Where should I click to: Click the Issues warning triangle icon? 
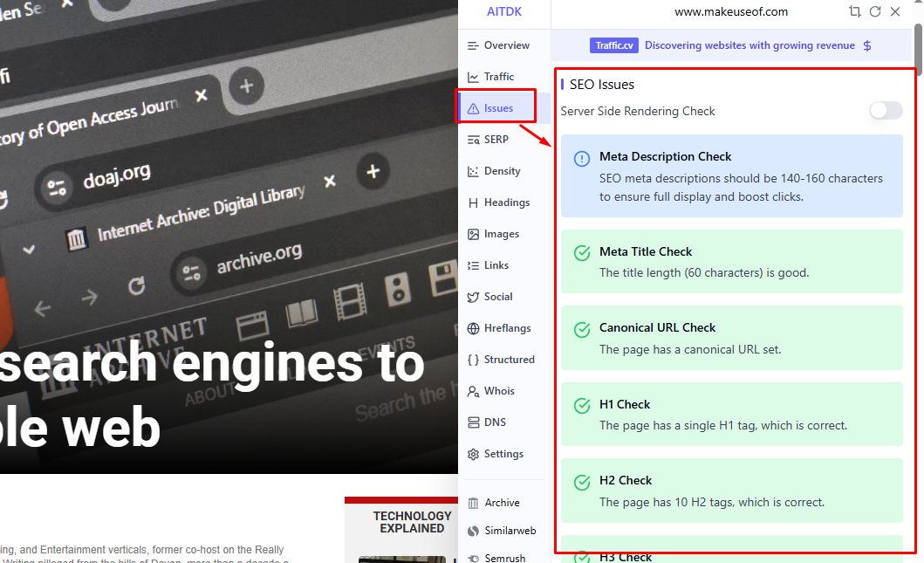point(473,108)
